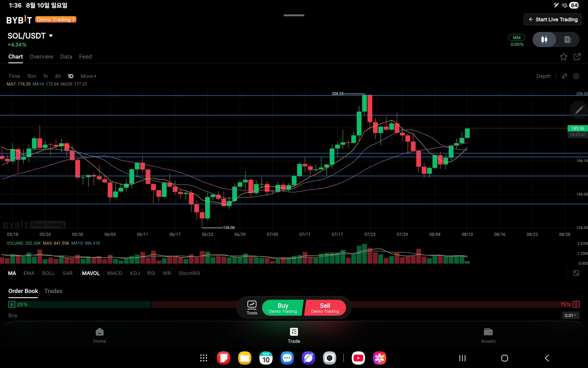Switch to candlestick chart view toggle
The height and width of the screenshot is (368, 588).
(x=544, y=40)
